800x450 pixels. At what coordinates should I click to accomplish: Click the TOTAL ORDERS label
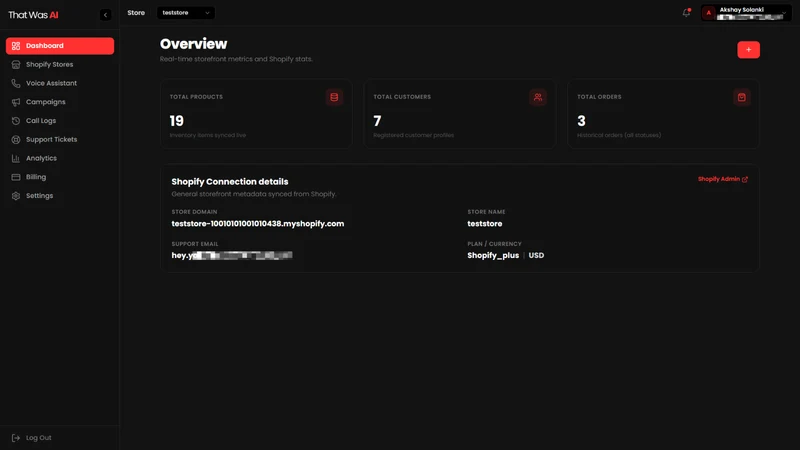click(599, 97)
